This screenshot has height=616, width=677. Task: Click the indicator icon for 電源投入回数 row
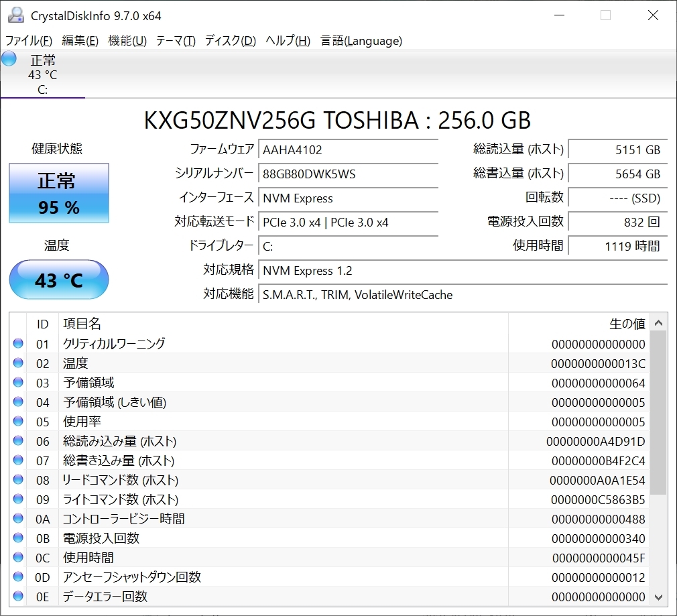[19, 538]
